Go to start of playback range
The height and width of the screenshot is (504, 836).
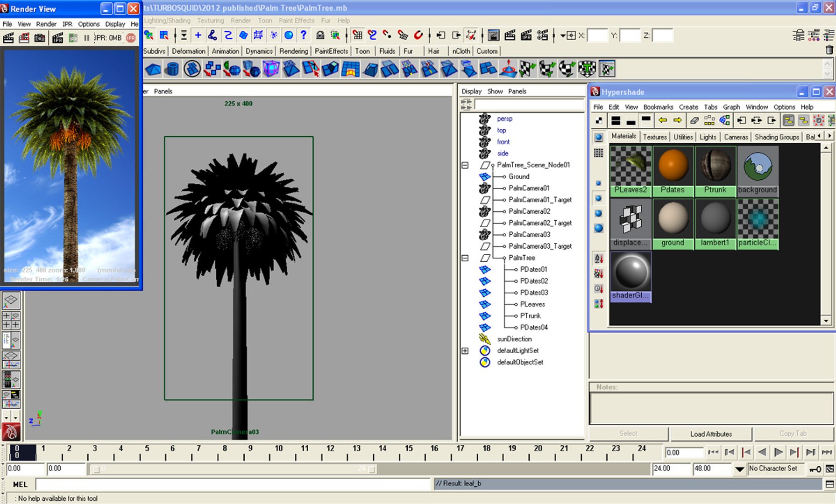coord(713,452)
